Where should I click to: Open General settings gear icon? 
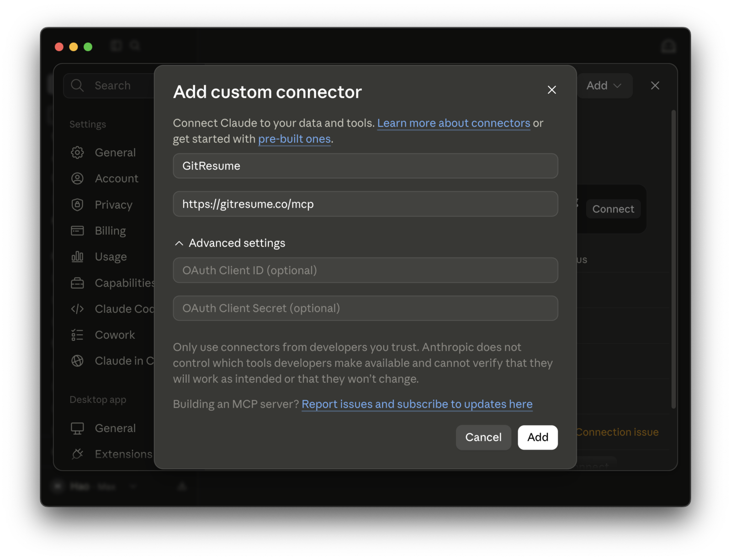pyautogui.click(x=77, y=153)
